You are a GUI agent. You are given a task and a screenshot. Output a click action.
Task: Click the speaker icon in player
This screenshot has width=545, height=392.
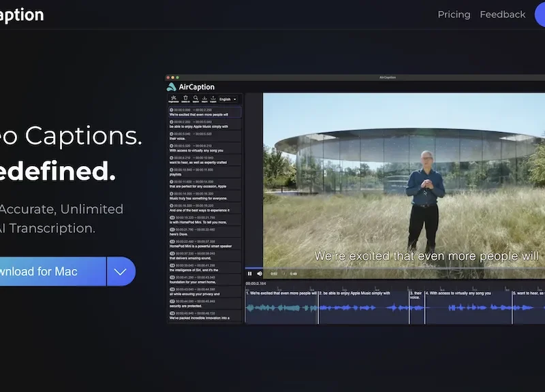tap(259, 274)
